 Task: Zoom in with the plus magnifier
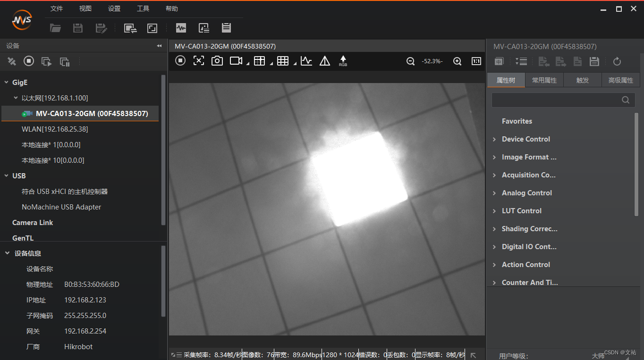click(x=457, y=61)
